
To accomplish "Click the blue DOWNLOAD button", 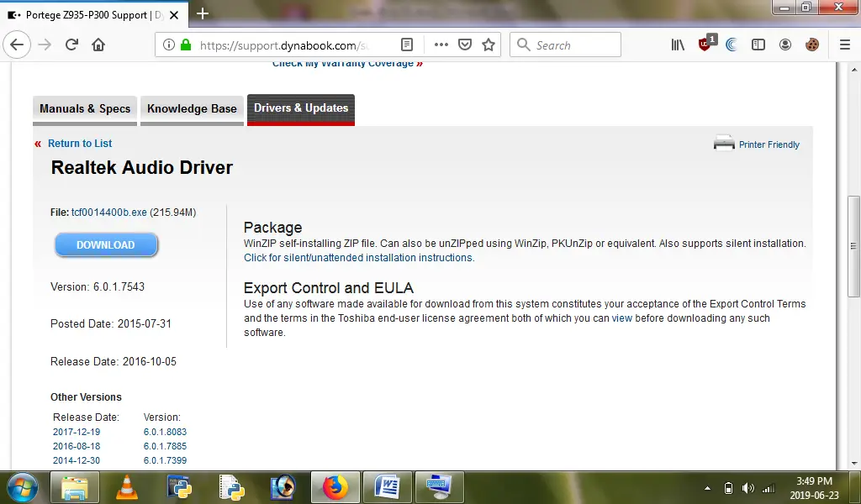I will pos(106,245).
